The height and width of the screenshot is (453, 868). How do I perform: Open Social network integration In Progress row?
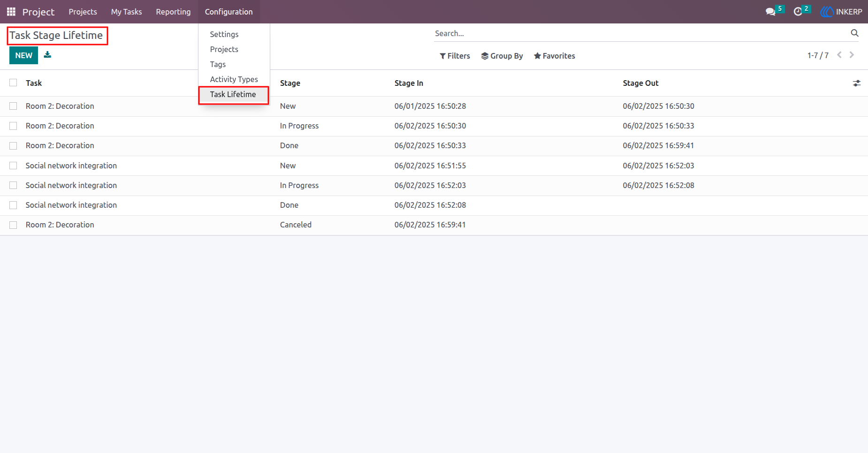coord(434,185)
